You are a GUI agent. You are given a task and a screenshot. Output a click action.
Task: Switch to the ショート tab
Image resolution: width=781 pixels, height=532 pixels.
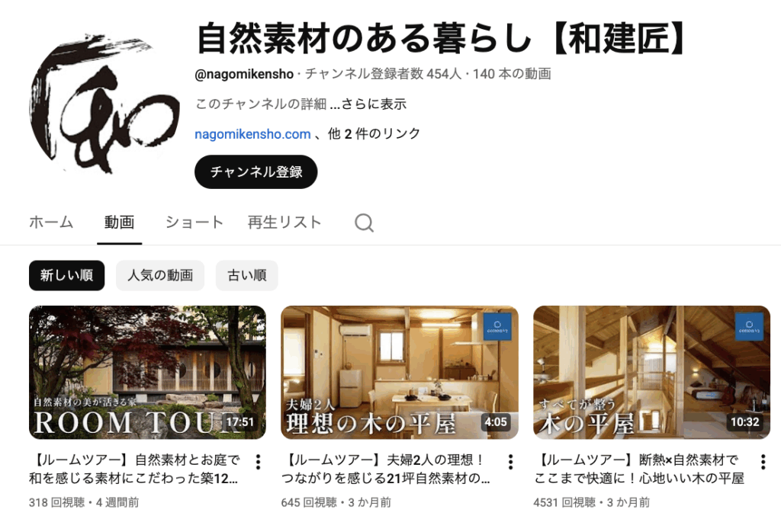[x=194, y=222]
